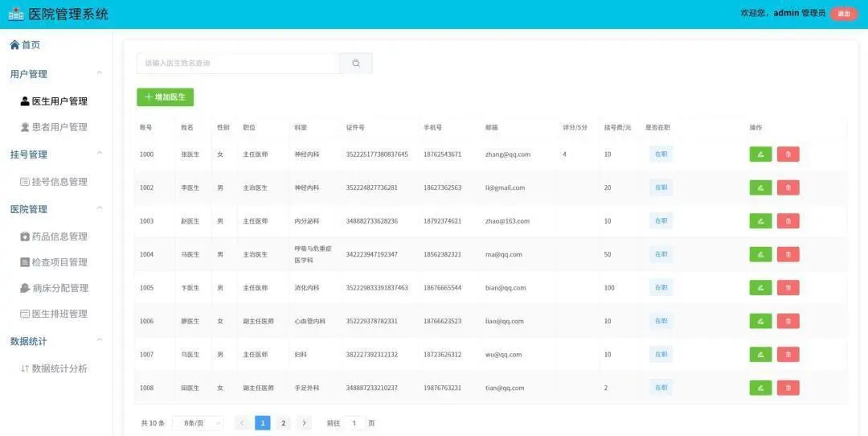The height and width of the screenshot is (436, 868).
Task: Click 在职 status tag for doctor 1005
Action: pyautogui.click(x=661, y=287)
